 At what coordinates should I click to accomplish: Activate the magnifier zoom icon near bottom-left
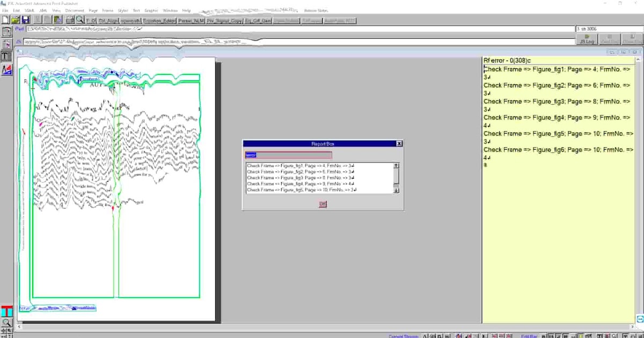(7, 322)
